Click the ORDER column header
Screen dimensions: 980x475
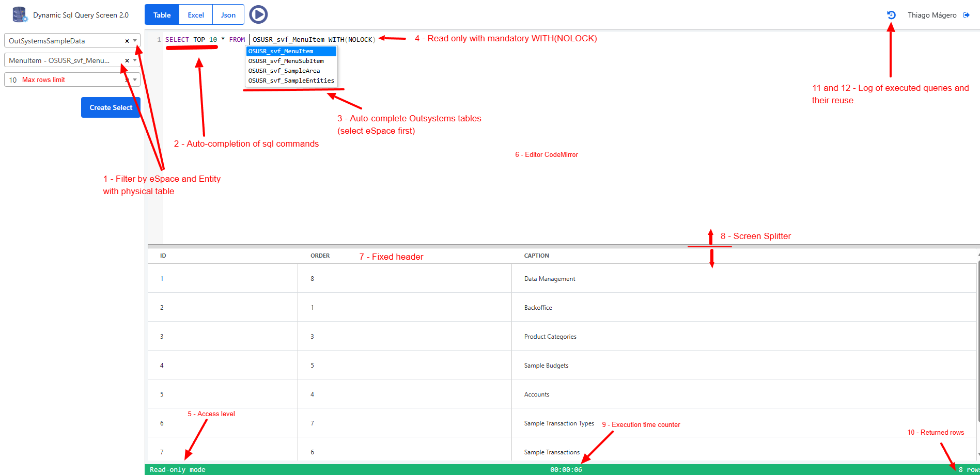point(320,256)
